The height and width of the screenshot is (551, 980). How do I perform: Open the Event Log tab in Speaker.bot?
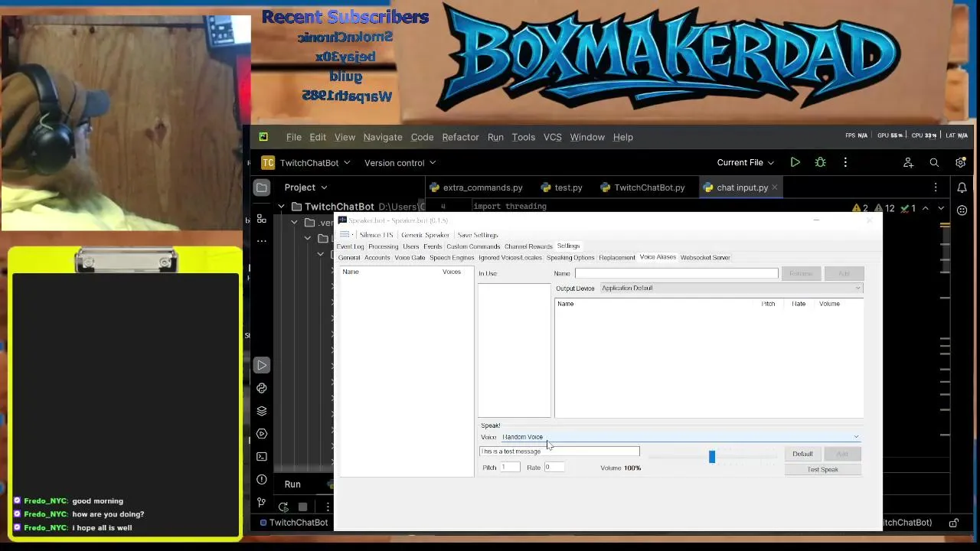click(x=350, y=246)
